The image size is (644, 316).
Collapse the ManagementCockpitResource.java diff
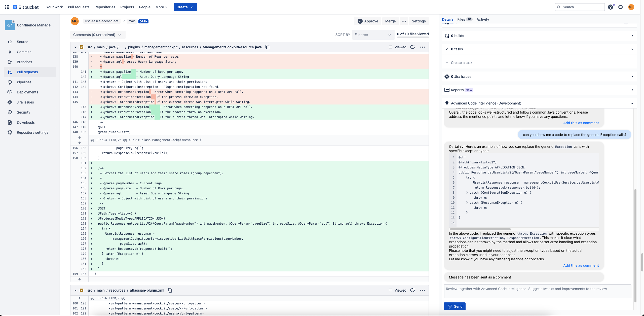[x=75, y=47]
